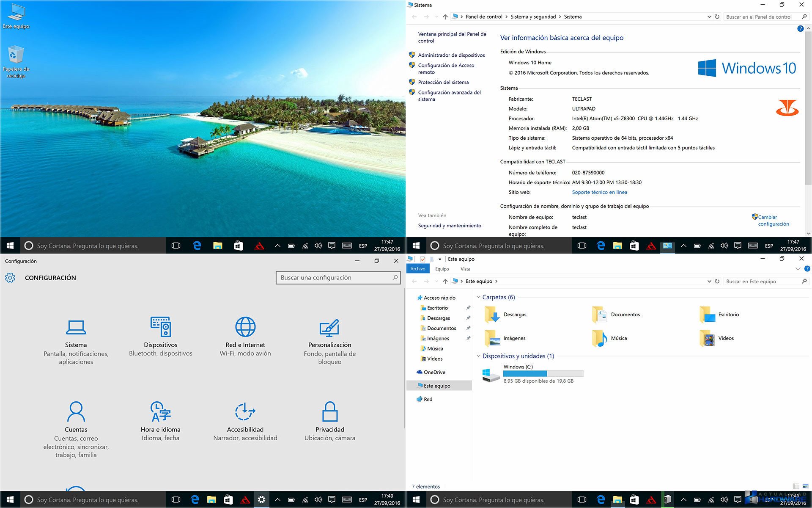Switch to the Vista ribbon tab
Viewport: 812px width, 508px height.
tap(465, 269)
